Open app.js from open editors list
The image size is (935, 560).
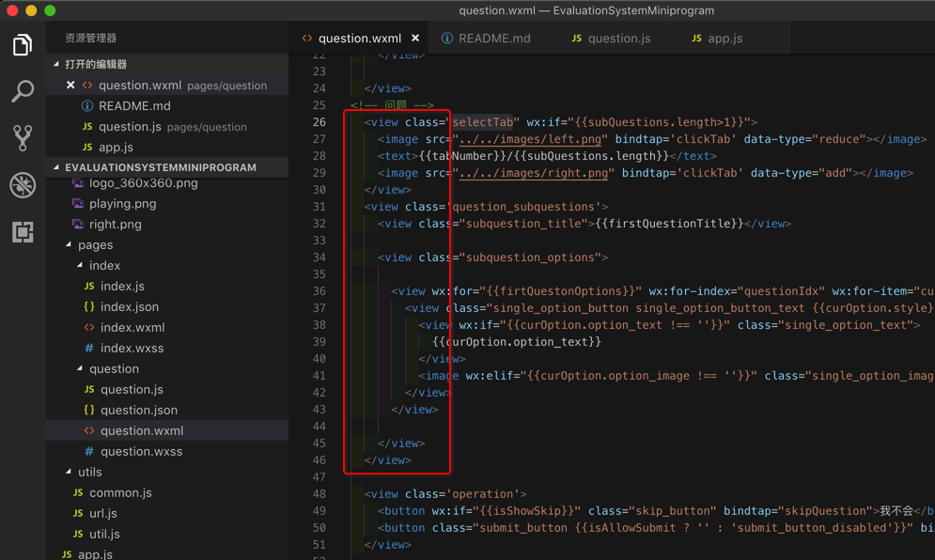coord(167,147)
